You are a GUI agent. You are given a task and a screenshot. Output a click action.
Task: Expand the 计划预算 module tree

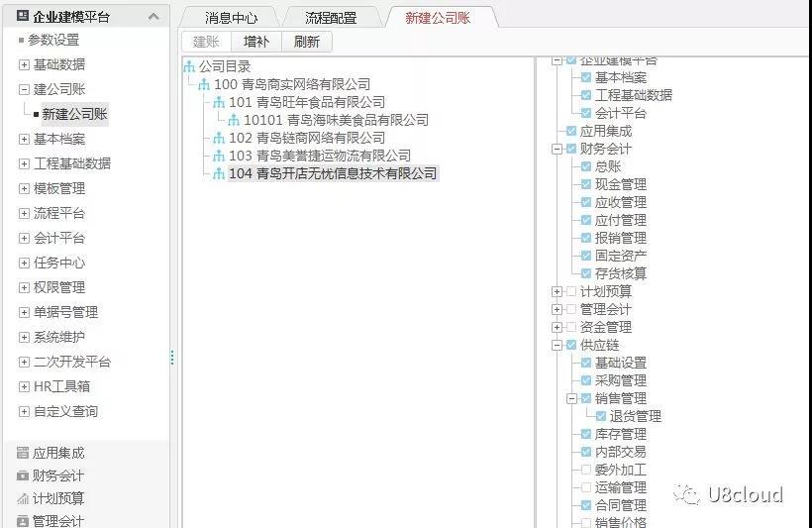click(x=557, y=291)
